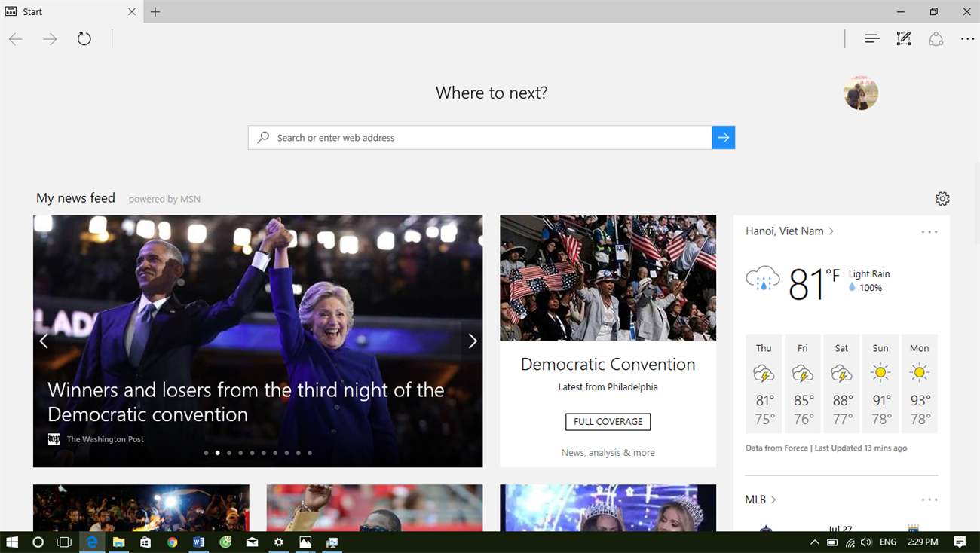This screenshot has width=980, height=553.
Task: Open the pageant crowning story thumbnail
Action: tap(608, 508)
